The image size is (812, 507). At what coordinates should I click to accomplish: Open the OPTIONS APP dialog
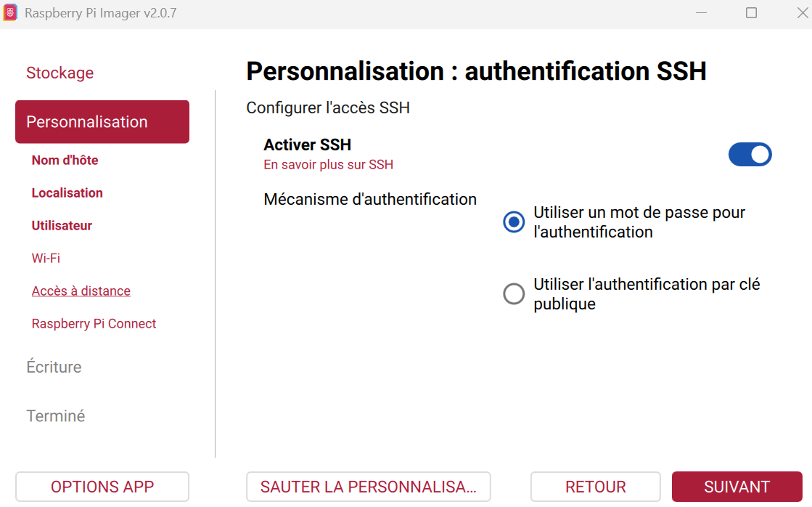(x=102, y=487)
